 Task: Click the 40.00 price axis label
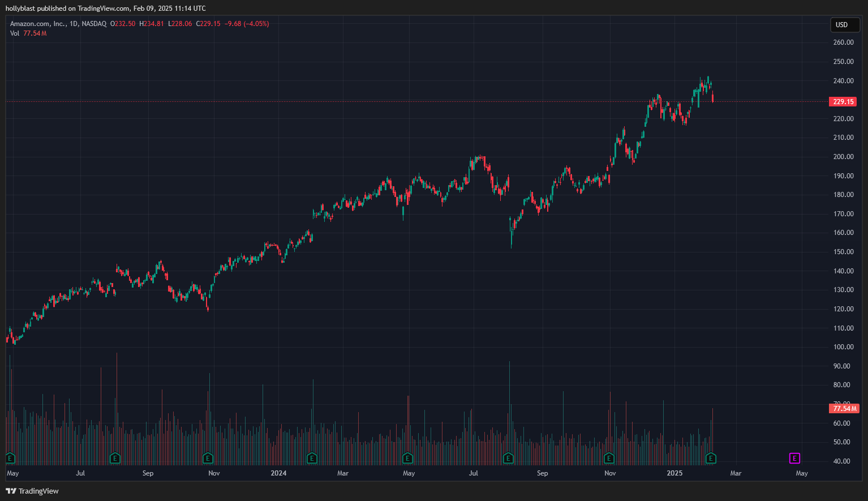841,461
